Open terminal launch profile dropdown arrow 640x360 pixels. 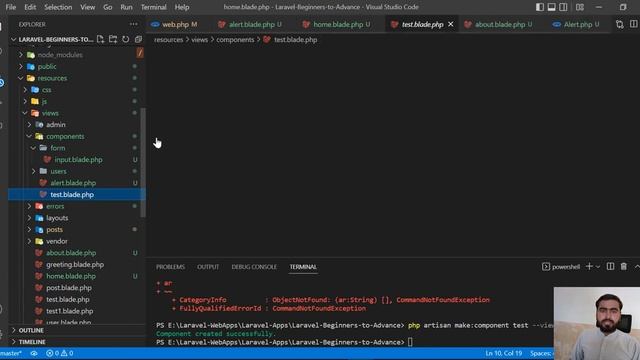coord(598,267)
